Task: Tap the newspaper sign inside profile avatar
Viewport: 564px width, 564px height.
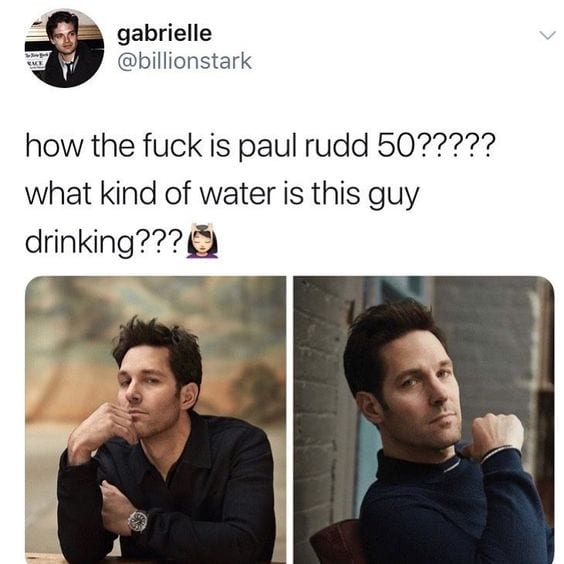Action: tap(35, 60)
